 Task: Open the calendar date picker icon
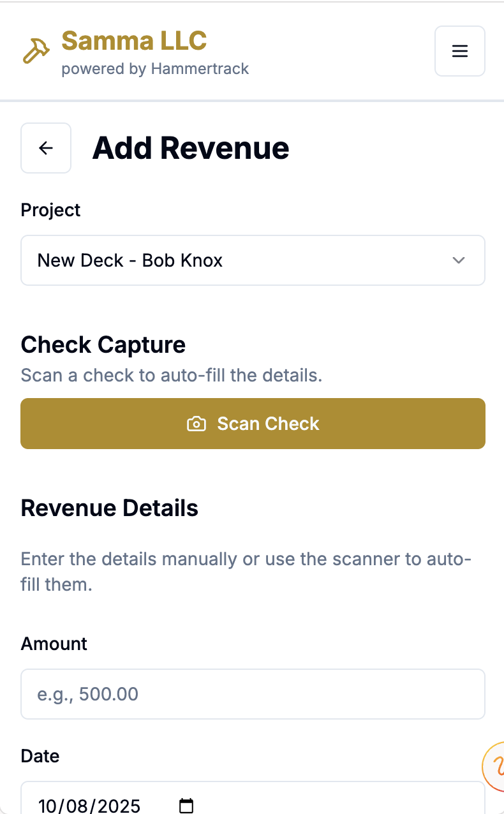pyautogui.click(x=186, y=805)
